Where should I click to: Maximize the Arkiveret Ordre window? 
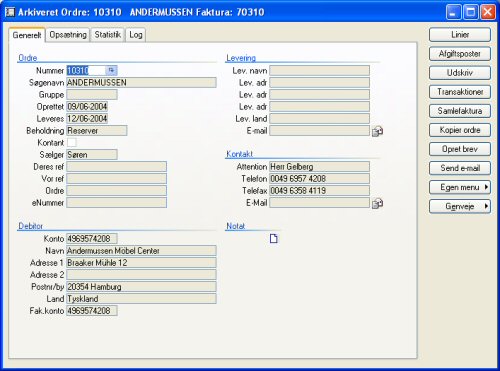tap(471, 12)
